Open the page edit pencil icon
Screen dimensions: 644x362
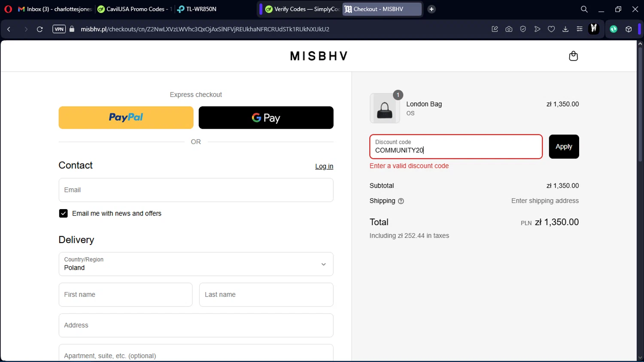(495, 29)
